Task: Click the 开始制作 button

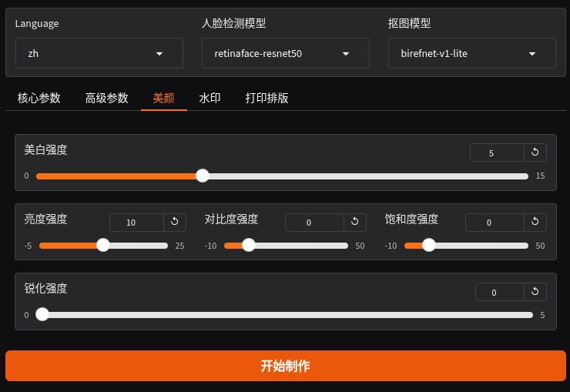Action: tap(285, 366)
